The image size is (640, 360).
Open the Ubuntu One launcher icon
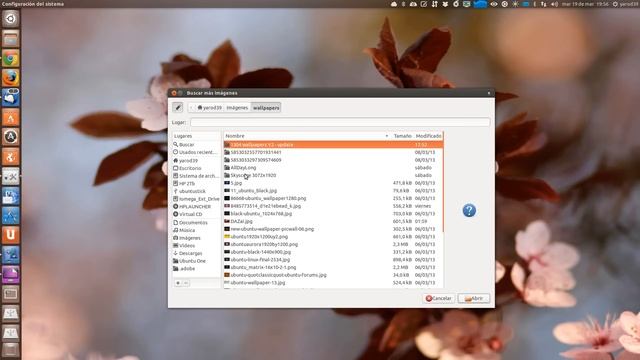[x=11, y=235]
